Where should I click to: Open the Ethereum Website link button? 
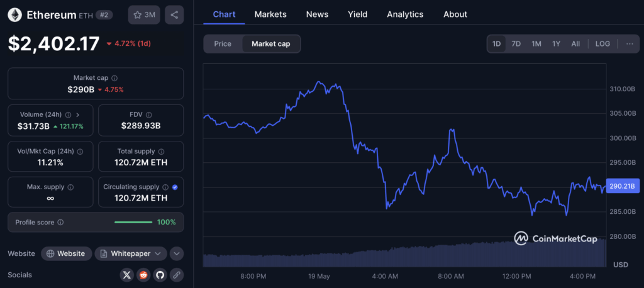pyautogui.click(x=67, y=253)
